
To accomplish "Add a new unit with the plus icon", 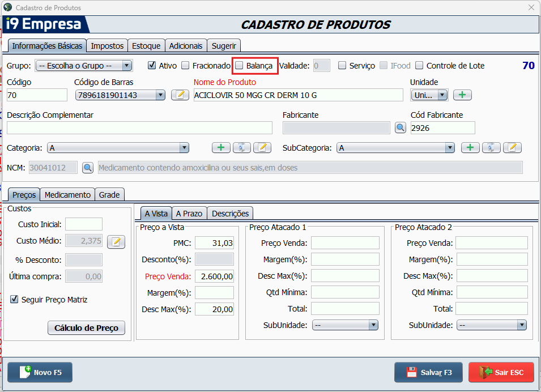I will 462,95.
